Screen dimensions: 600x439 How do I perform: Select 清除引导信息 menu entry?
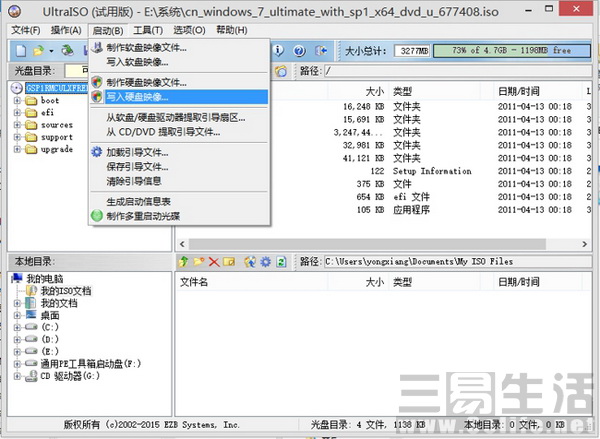[x=179, y=181]
